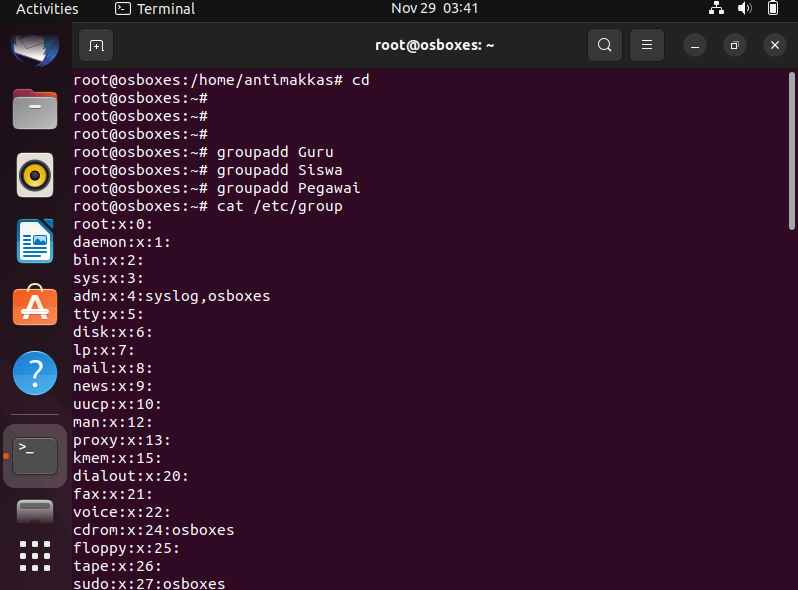Open Ubuntu Software store
Viewport: 798px width, 590px height.
click(x=35, y=305)
